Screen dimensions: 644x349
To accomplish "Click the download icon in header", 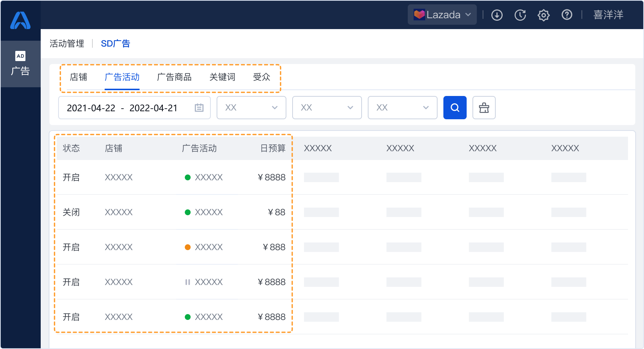I will pos(497,15).
